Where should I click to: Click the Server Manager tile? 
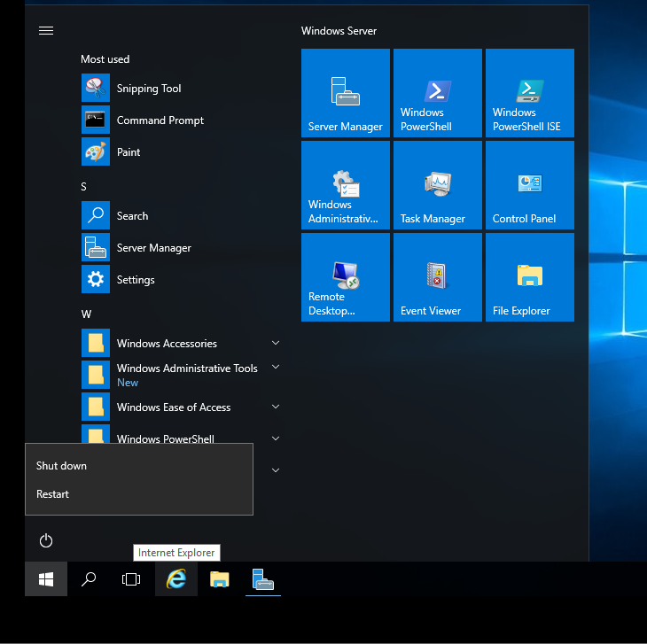tap(346, 93)
